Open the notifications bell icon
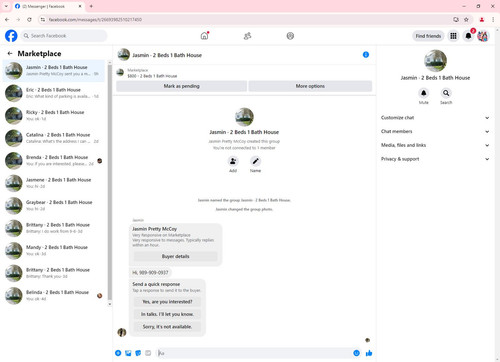 [x=468, y=36]
